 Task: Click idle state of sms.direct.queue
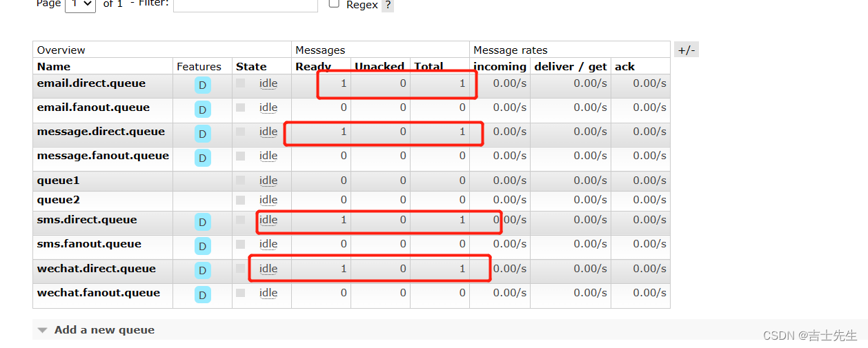268,220
